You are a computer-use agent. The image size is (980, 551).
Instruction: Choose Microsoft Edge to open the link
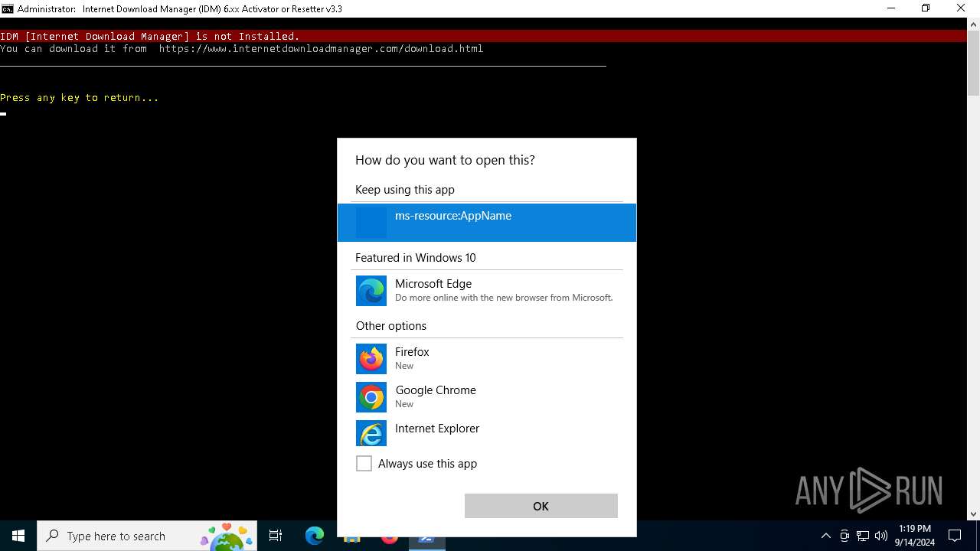(486, 291)
